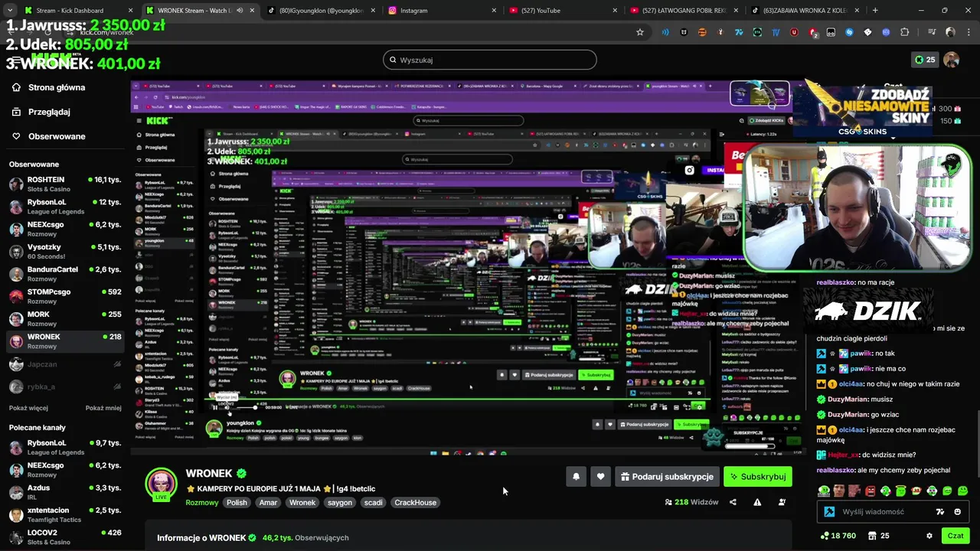Open BanduraCartel channel in sidebar
Image resolution: width=980 pixels, height=551 pixels.
[65, 274]
